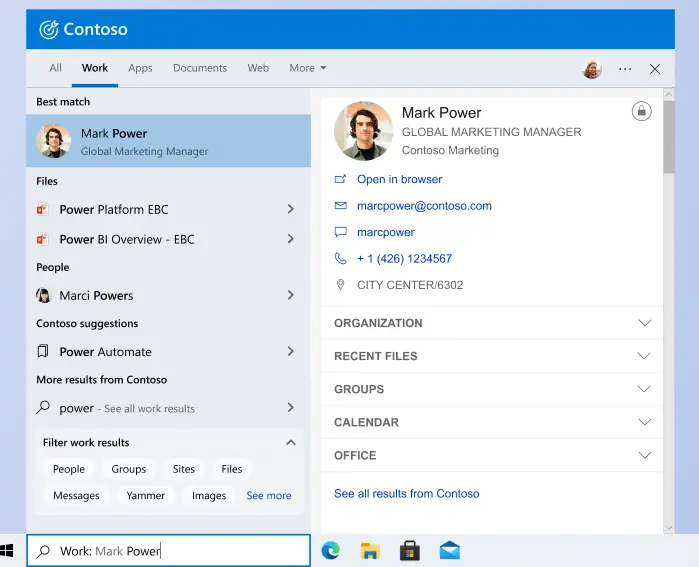Screen dimensions: 699x567
Task: Click PowerPoint icon of Power BI Overview
Action: click(x=42, y=239)
